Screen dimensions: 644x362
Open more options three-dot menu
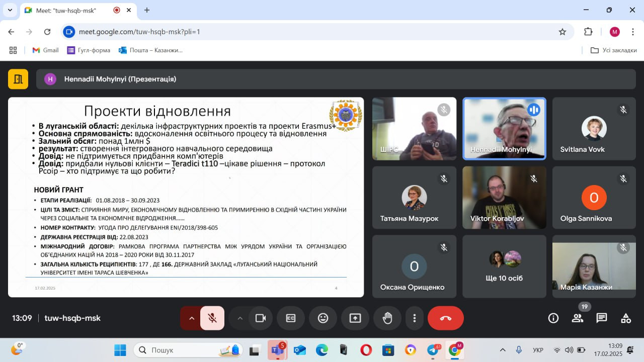coord(414,318)
